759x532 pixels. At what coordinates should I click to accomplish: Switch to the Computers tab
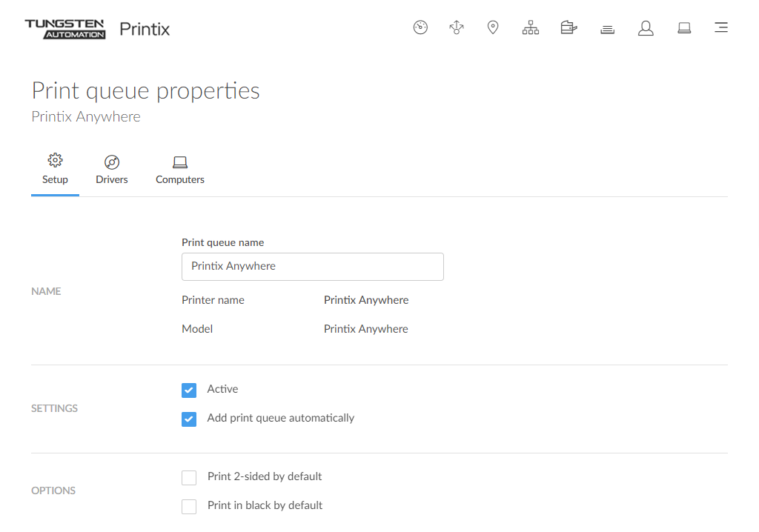tap(180, 170)
